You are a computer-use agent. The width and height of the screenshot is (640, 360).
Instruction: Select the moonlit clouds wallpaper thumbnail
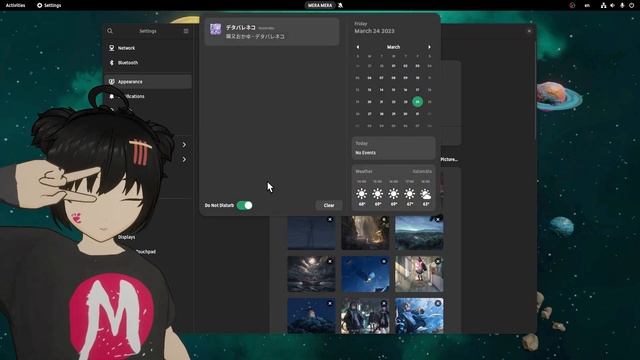311,274
